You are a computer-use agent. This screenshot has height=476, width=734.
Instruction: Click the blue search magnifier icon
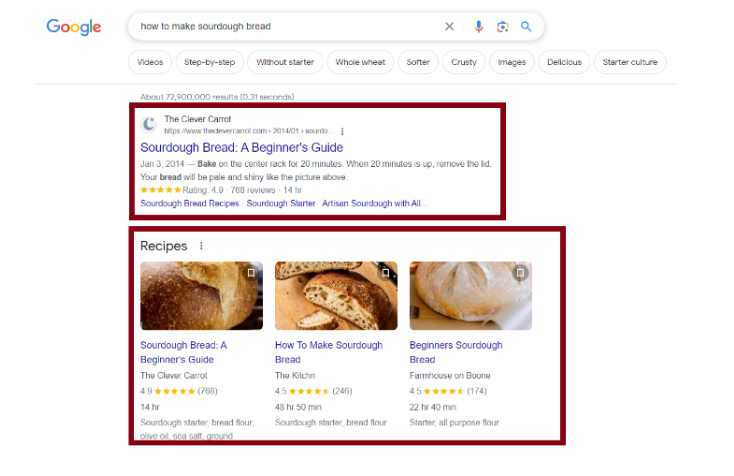point(526,26)
